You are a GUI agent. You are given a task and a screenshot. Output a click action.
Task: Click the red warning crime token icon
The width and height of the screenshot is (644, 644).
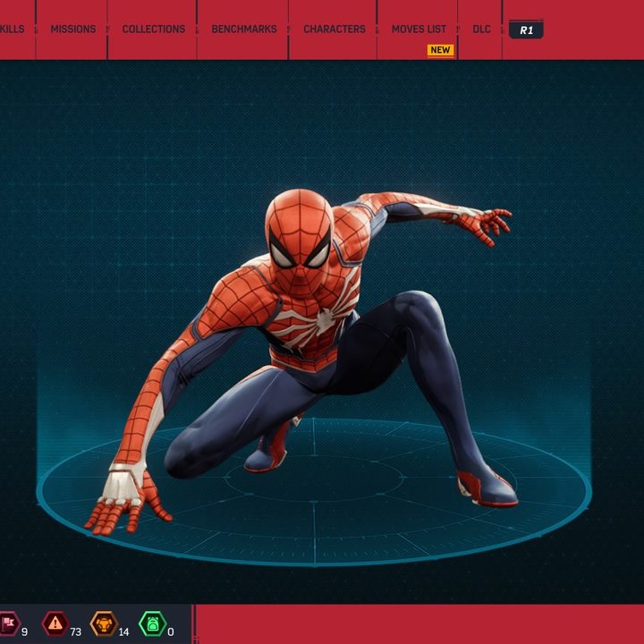click(x=55, y=623)
